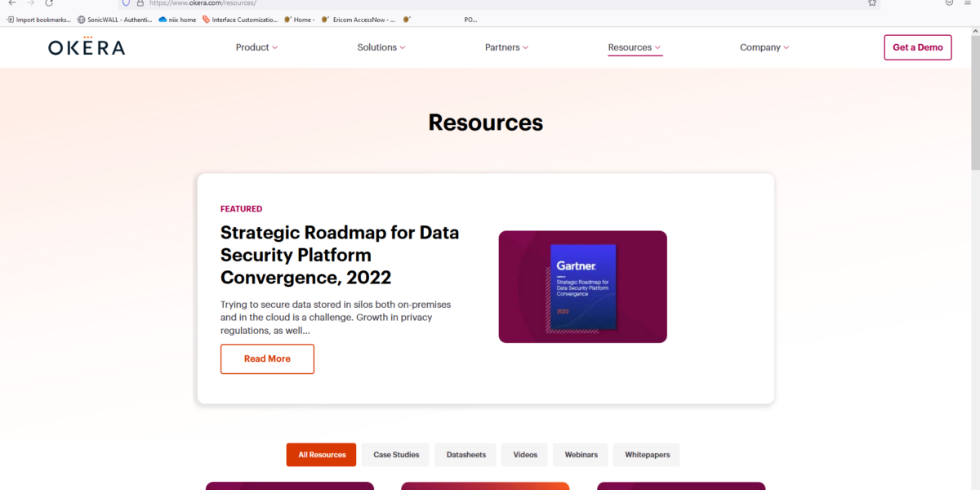Open the Interface Customization bookmark

point(240,19)
